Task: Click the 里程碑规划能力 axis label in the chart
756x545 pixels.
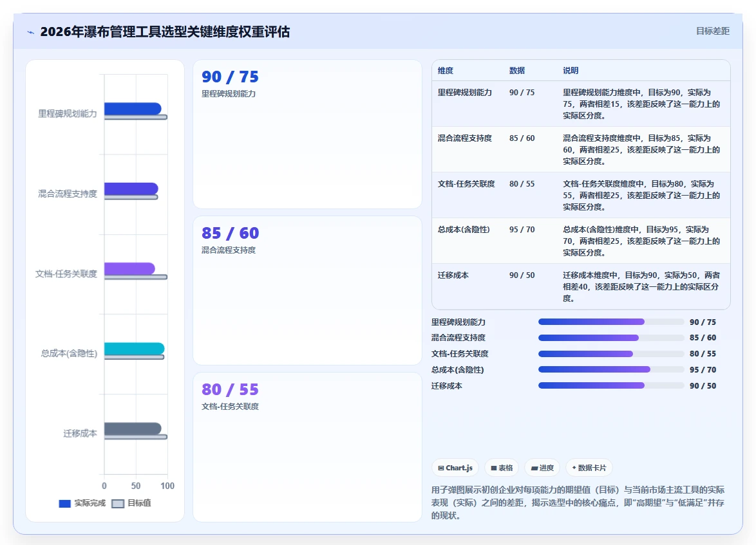Action: coord(68,114)
